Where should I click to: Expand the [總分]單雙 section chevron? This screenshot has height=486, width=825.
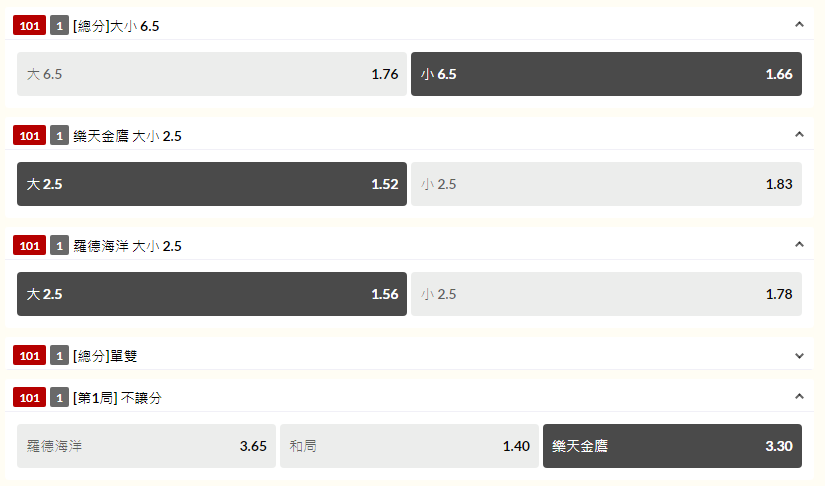click(799, 356)
